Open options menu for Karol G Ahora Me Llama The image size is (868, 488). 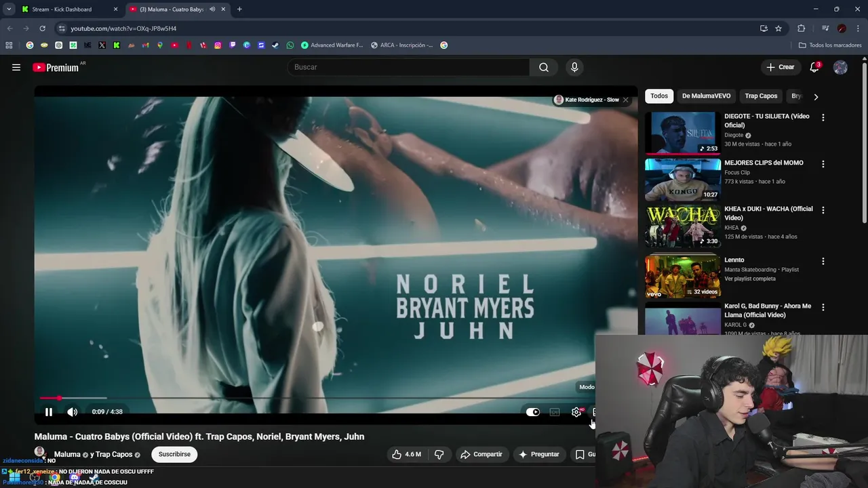pyautogui.click(x=823, y=307)
